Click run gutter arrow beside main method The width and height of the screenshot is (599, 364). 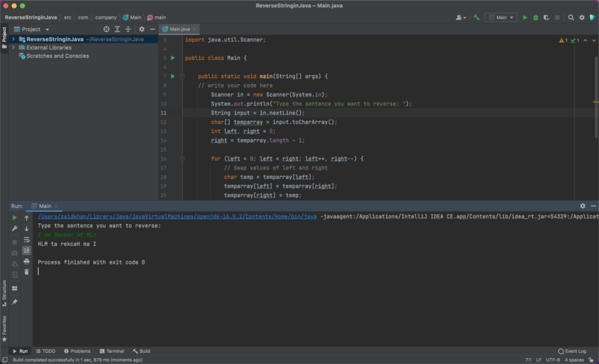(x=172, y=77)
